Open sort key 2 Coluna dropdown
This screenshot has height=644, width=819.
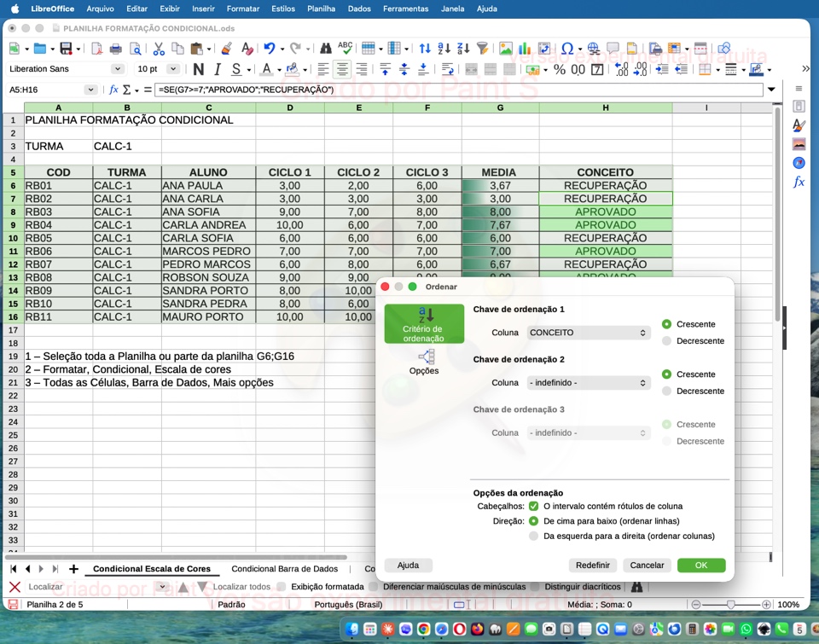pos(588,383)
